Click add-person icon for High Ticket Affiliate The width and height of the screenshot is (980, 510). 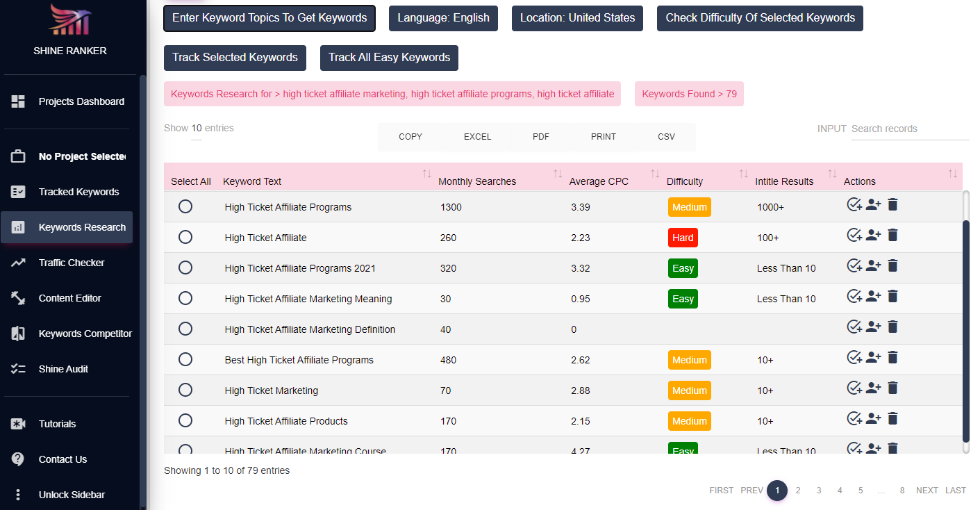[x=873, y=236]
